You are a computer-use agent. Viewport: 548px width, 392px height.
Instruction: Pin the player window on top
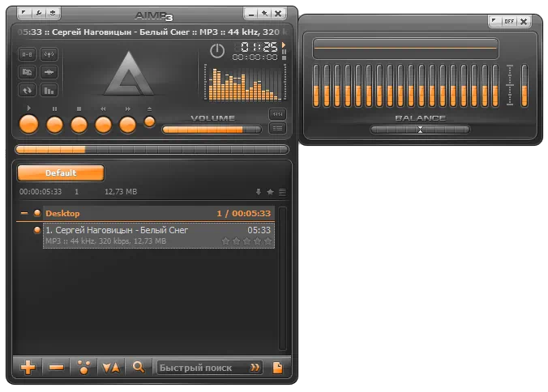point(264,14)
